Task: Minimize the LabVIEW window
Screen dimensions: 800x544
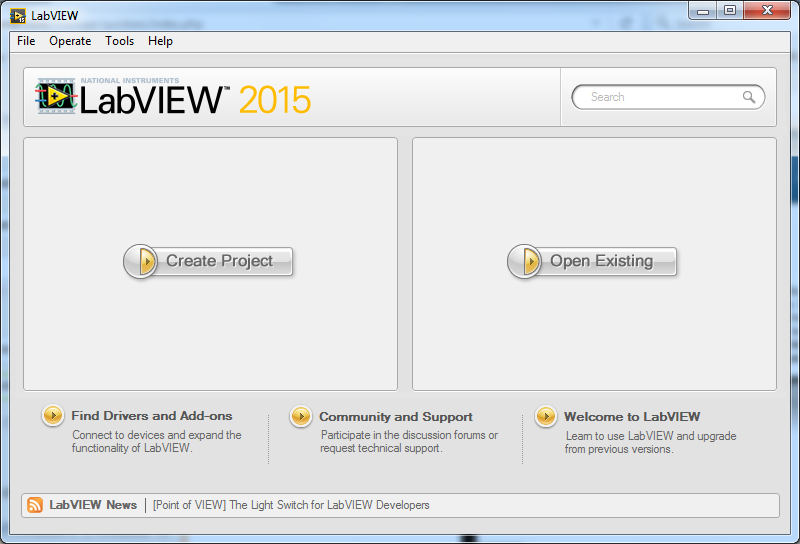Action: [703, 10]
